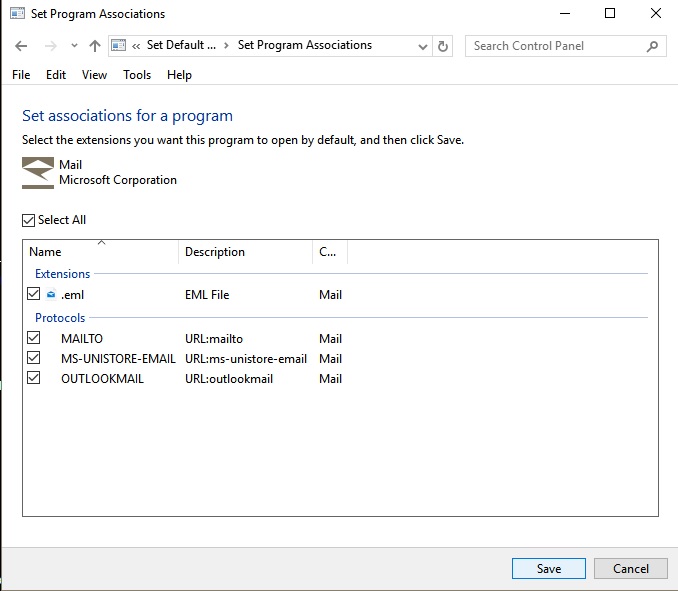This screenshot has height=591, width=678.
Task: Click the truncated C... column header
Action: pyautogui.click(x=330, y=252)
